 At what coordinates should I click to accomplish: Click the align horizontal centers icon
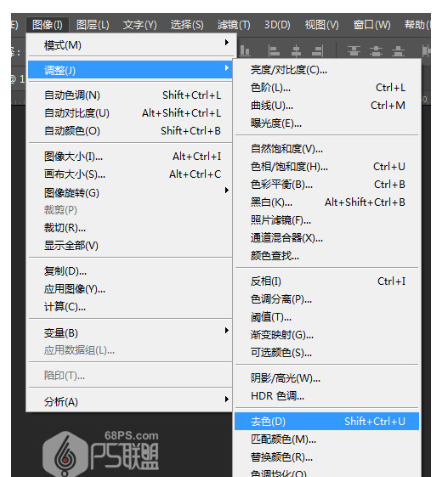296,51
